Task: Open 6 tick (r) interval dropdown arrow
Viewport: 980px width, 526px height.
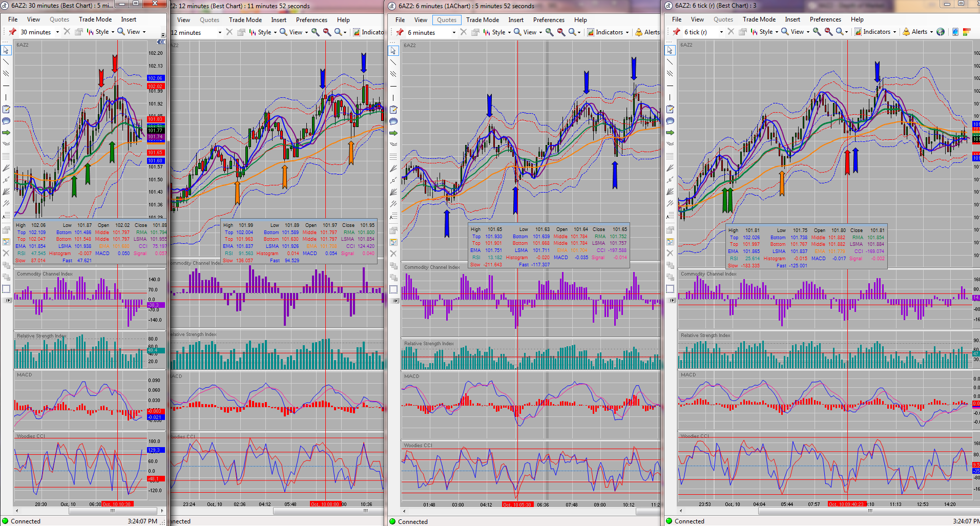Action: point(721,32)
